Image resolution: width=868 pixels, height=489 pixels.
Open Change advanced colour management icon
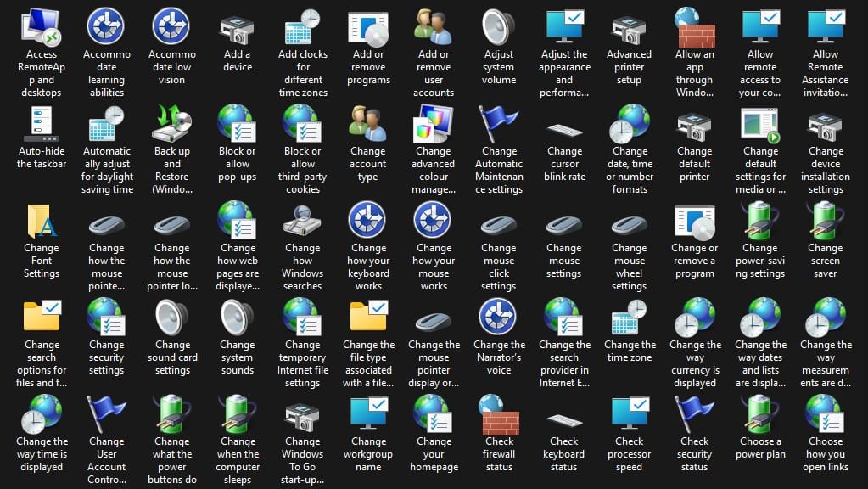coord(434,123)
